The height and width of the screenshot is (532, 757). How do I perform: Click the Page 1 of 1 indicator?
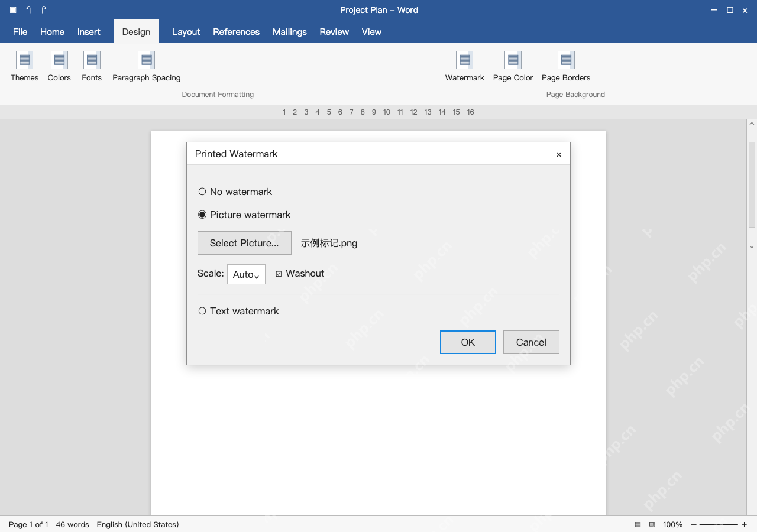[x=28, y=525]
